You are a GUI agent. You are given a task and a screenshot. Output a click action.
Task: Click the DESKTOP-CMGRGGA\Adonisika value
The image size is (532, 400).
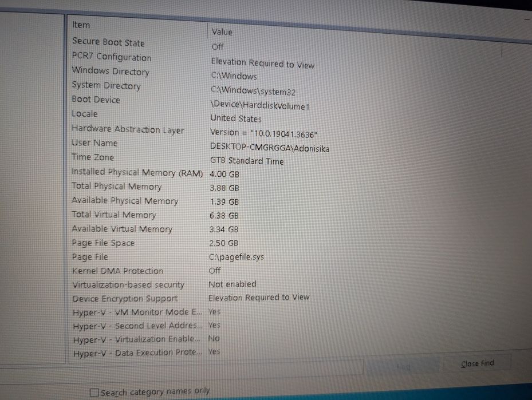[270, 148]
